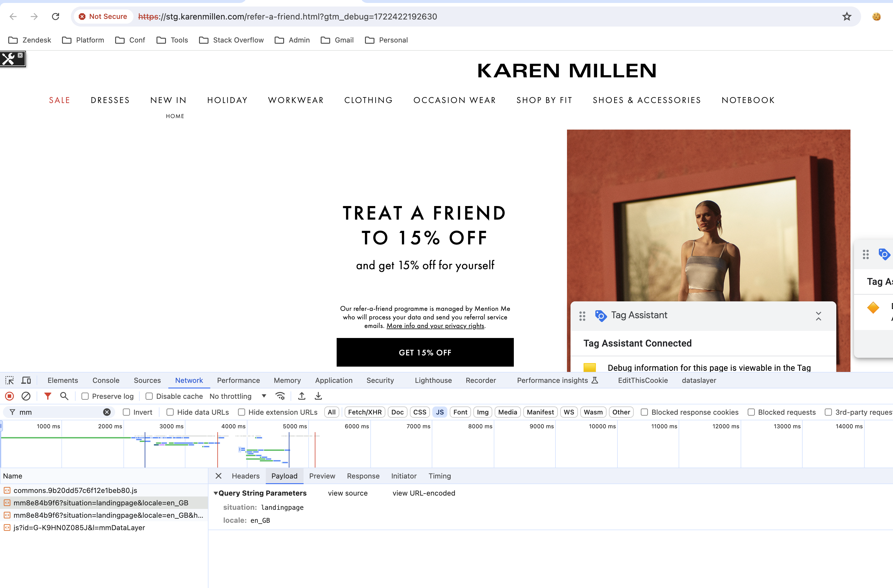893x588 pixels.
Task: Switch to the Headers tab of the request
Action: click(x=245, y=476)
